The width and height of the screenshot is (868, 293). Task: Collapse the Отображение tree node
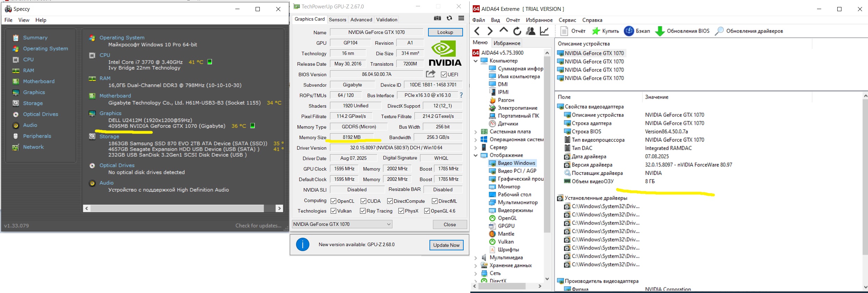click(476, 155)
